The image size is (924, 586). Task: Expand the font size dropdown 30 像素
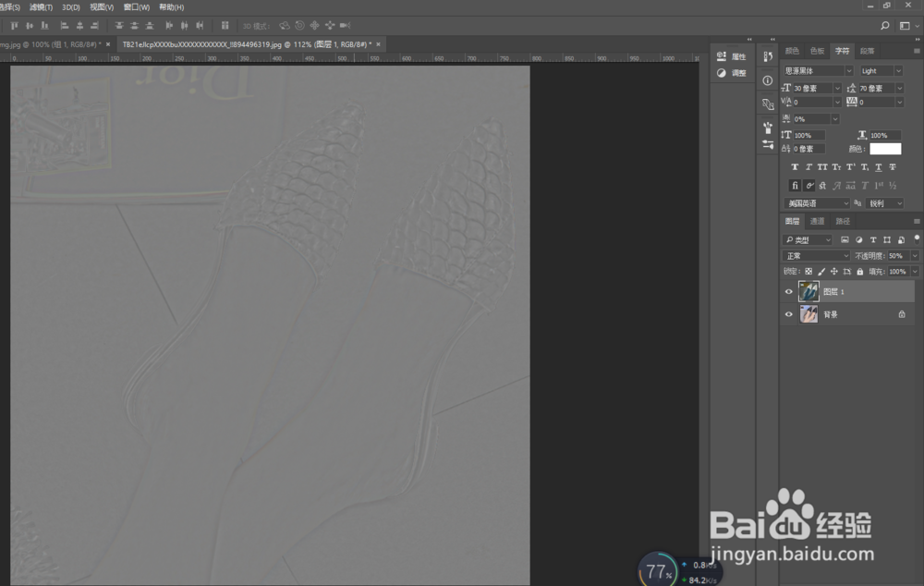click(x=837, y=89)
